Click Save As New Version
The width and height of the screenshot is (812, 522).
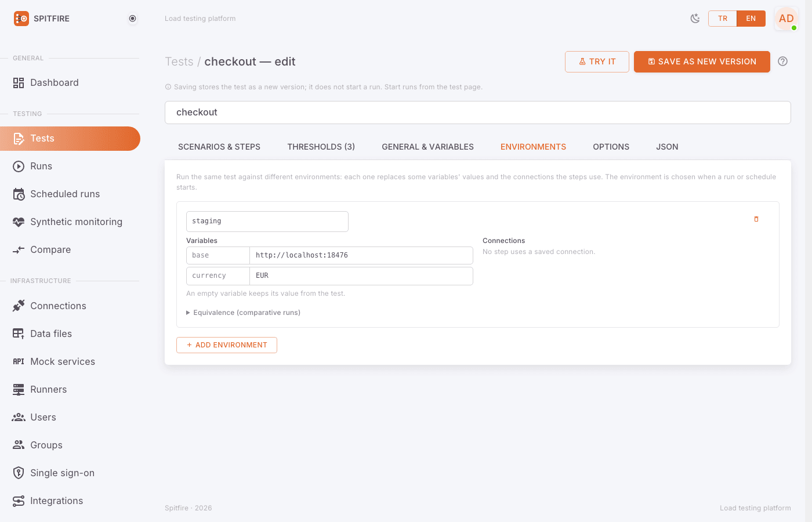click(702, 61)
